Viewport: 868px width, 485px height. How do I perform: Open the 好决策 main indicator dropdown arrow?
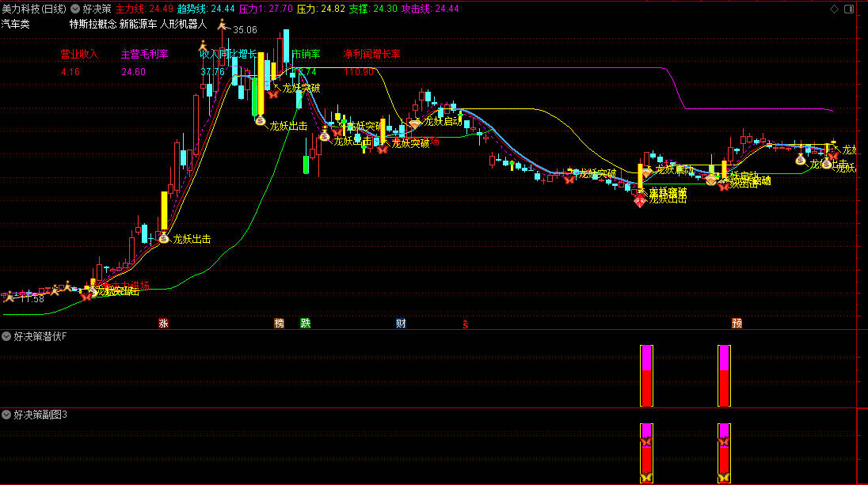(75, 9)
